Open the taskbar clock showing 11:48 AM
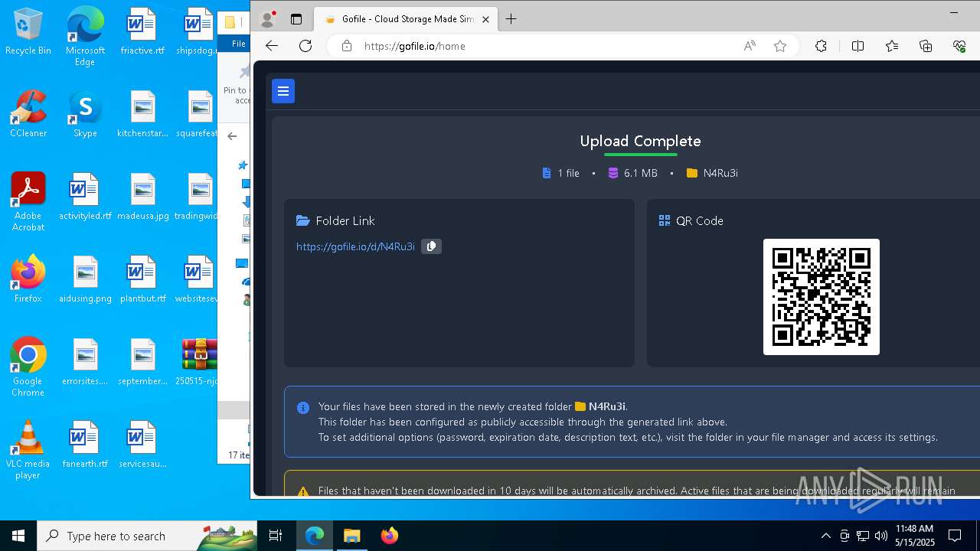Image resolution: width=980 pixels, height=551 pixels. 915,536
